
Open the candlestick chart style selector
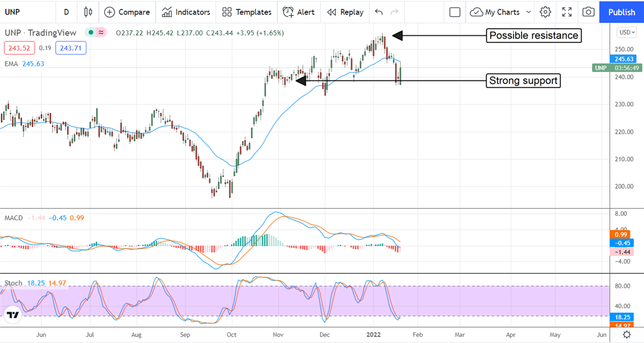[x=89, y=12]
